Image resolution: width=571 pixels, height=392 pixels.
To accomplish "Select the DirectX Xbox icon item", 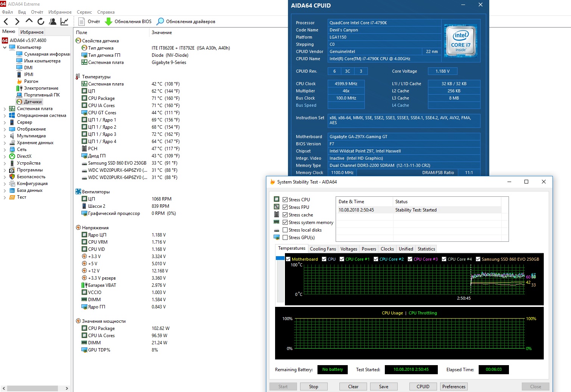I will coord(12,156).
